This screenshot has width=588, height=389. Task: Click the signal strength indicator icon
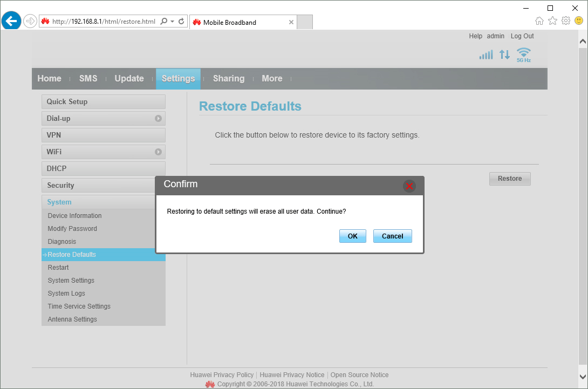click(486, 54)
